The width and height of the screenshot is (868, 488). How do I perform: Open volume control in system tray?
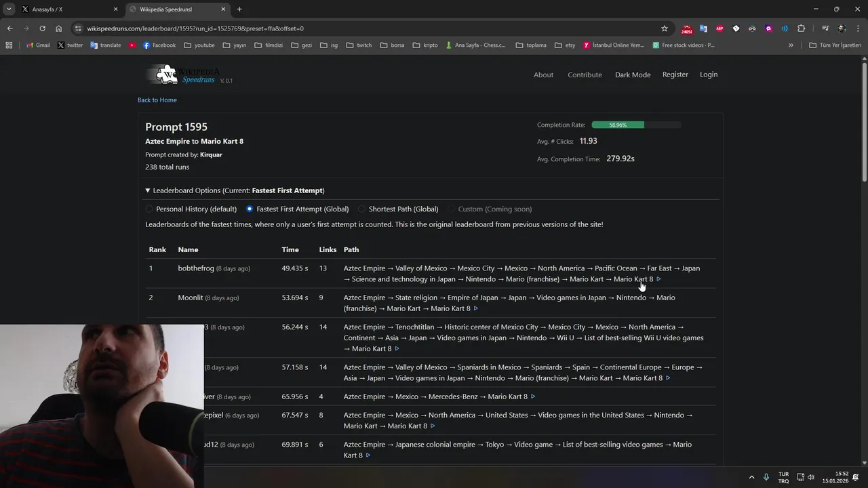[811, 477]
